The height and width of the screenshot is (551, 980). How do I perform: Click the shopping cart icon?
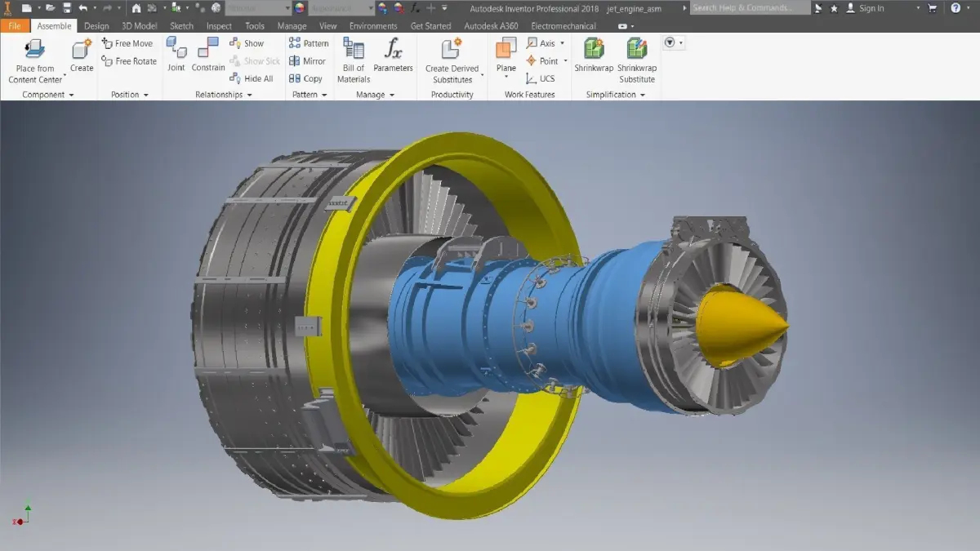[x=931, y=7]
